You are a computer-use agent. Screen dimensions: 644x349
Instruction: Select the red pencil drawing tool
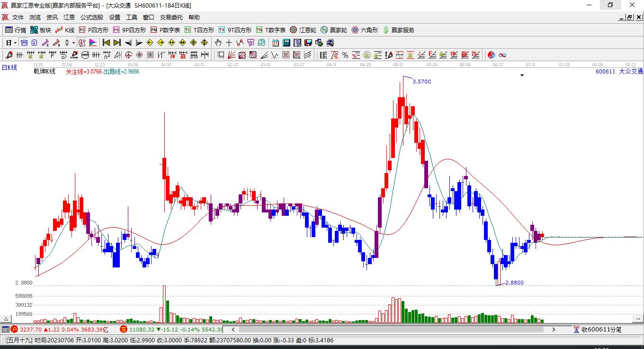point(9,55)
